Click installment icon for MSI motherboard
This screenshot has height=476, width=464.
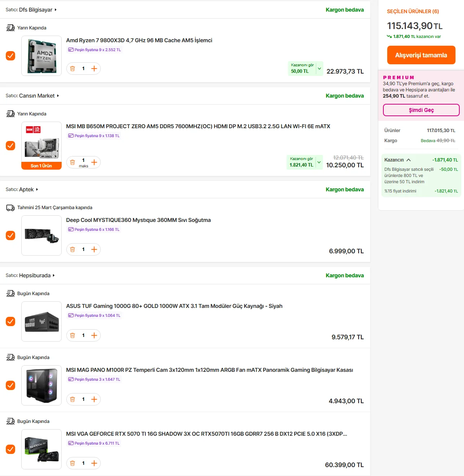click(x=71, y=136)
